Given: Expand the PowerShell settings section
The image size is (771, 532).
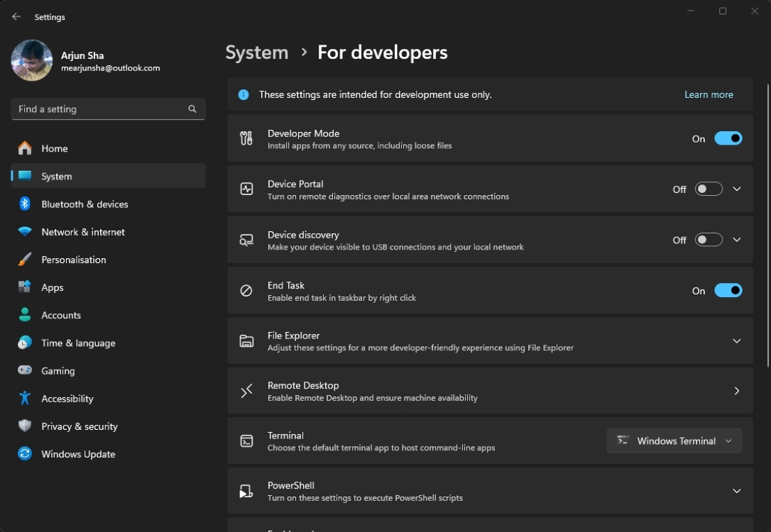Looking at the screenshot, I should pyautogui.click(x=736, y=491).
